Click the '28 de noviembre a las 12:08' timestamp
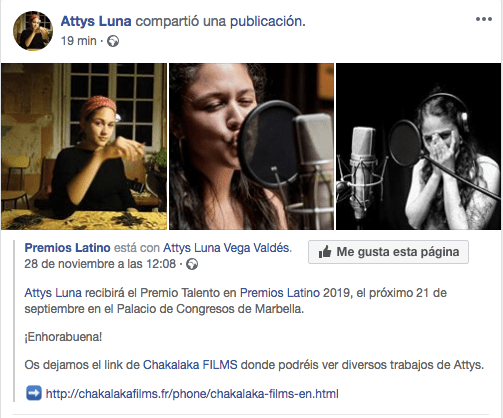 click(100, 264)
